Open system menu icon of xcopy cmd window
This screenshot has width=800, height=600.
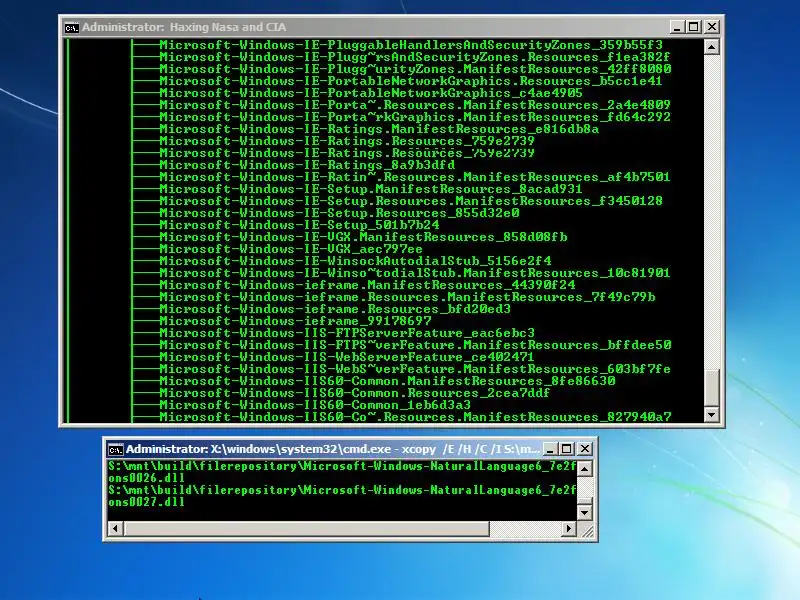[115, 449]
